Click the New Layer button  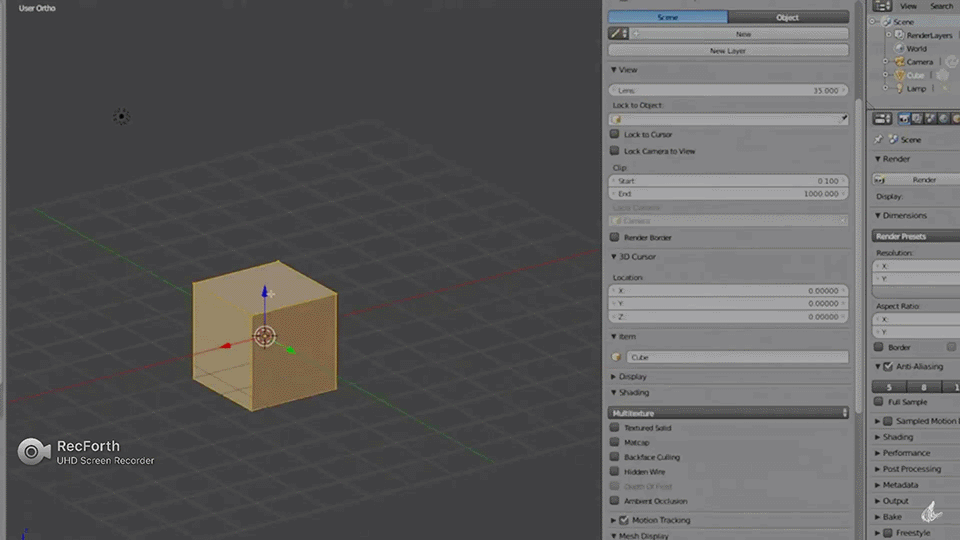point(728,50)
